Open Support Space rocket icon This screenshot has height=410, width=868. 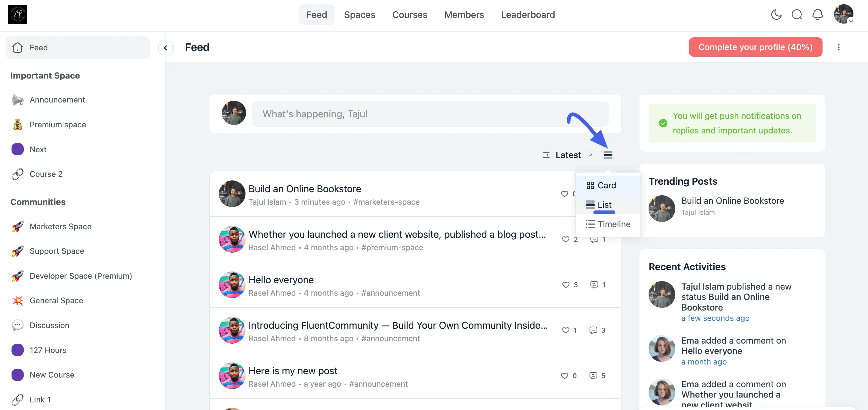click(18, 251)
